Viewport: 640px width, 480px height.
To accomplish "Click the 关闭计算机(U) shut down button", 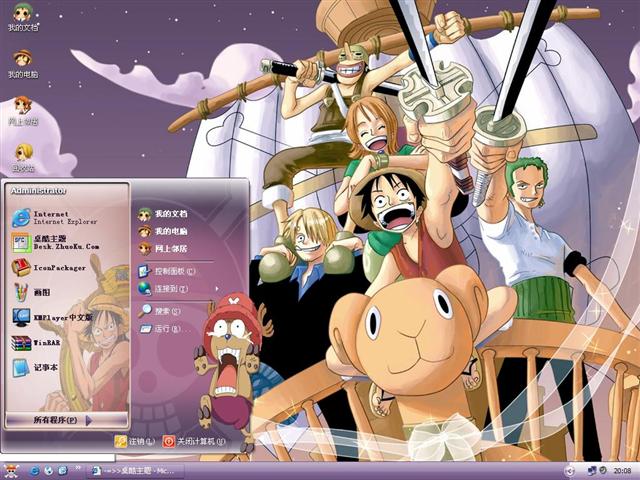I will tap(194, 441).
